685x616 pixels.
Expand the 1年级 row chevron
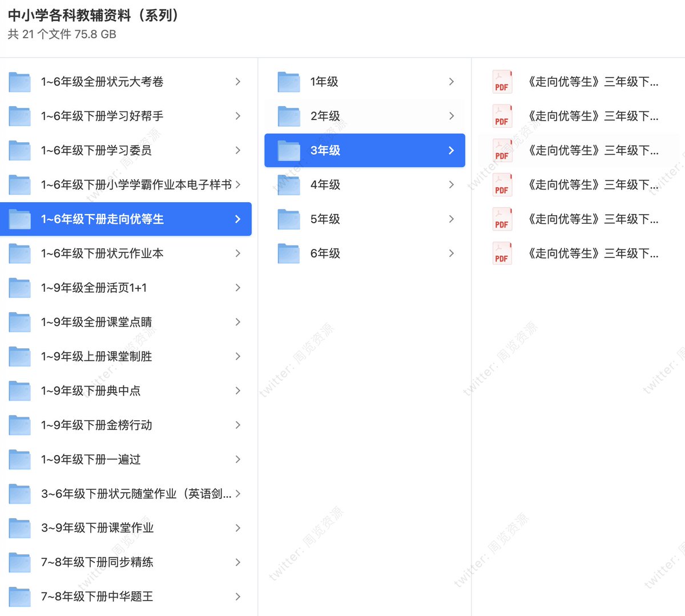tap(452, 82)
